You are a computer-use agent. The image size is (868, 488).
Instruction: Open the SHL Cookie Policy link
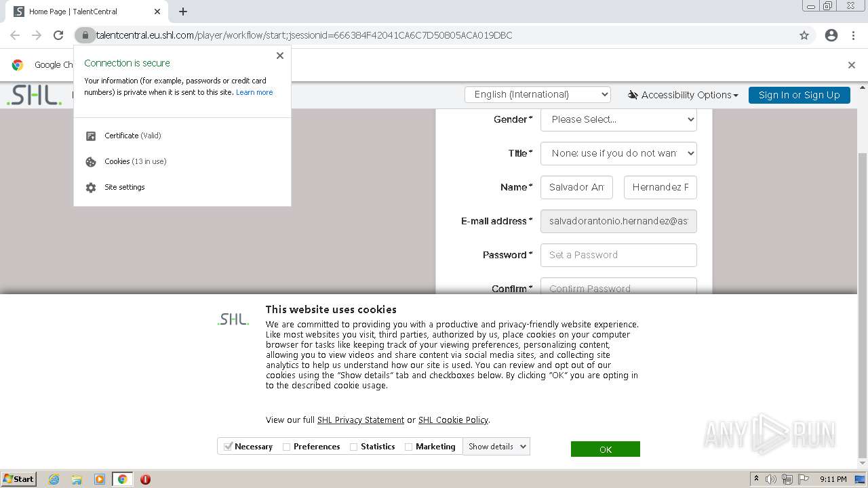point(453,420)
